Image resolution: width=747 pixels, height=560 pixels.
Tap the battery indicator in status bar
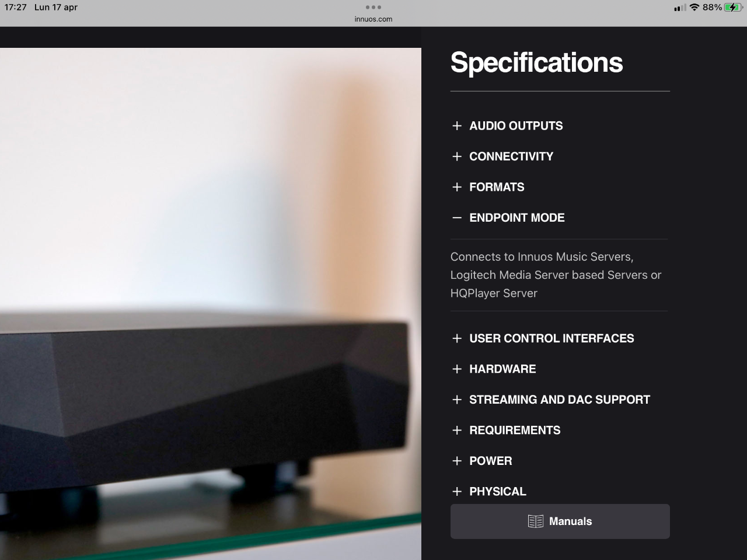click(732, 8)
